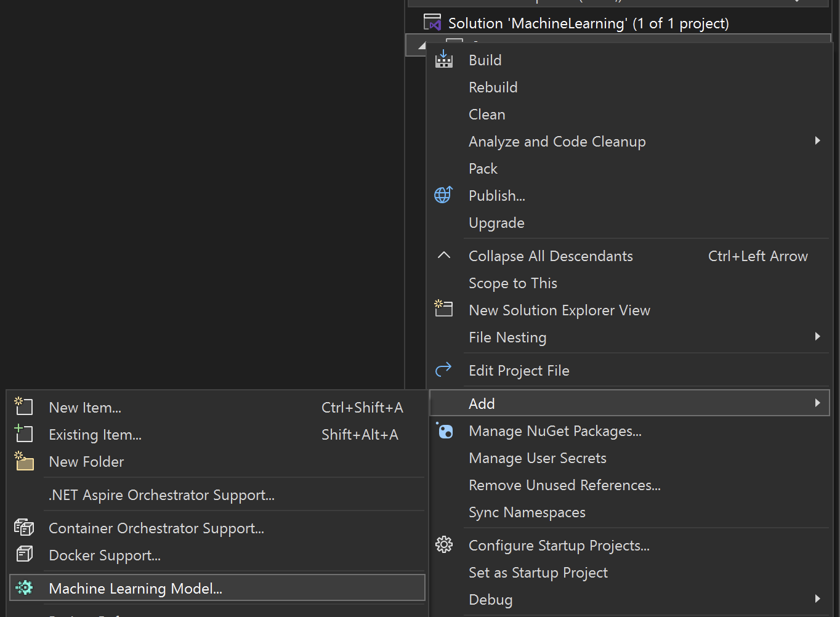Click the Publish globe icon
The width and height of the screenshot is (840, 617).
click(x=443, y=195)
